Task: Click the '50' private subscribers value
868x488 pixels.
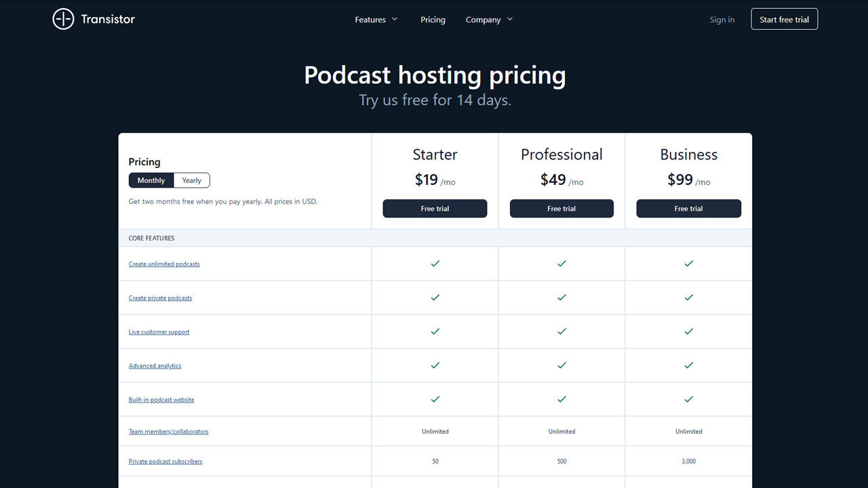Action: [x=435, y=461]
